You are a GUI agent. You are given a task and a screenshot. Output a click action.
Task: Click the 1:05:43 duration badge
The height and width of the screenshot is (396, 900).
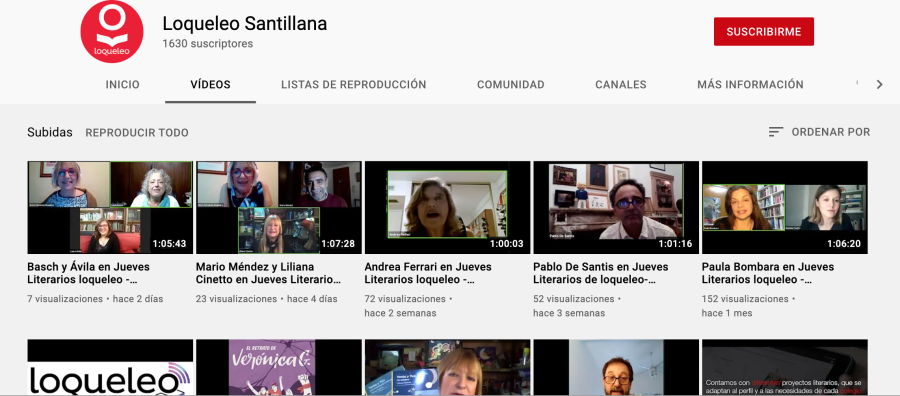169,244
